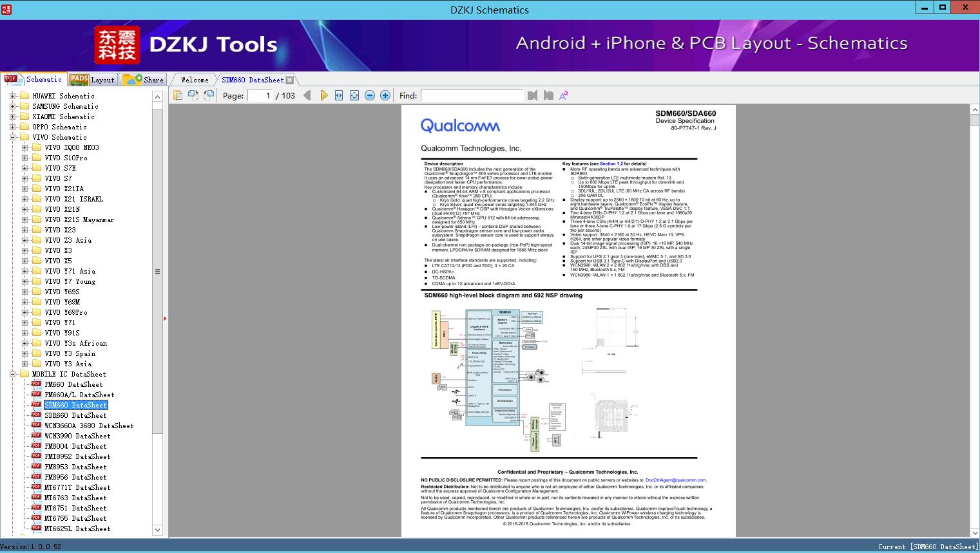Select VIVO X21S Mayanmar in the tree
The width and height of the screenshot is (980, 553).
79,220
